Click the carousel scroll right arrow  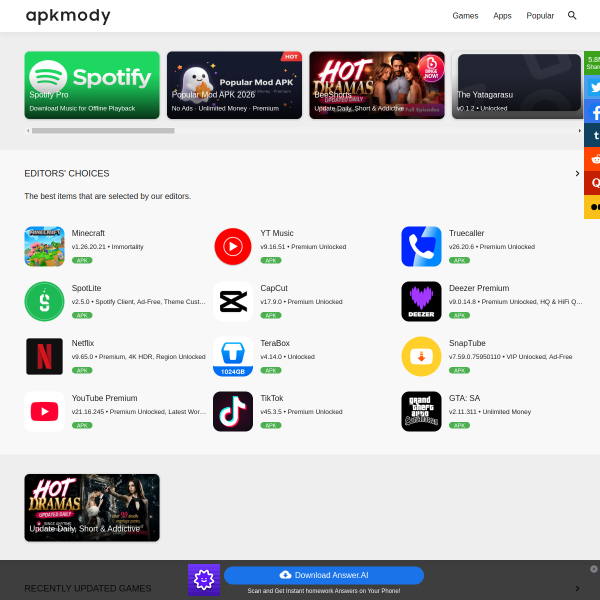pyautogui.click(x=579, y=131)
